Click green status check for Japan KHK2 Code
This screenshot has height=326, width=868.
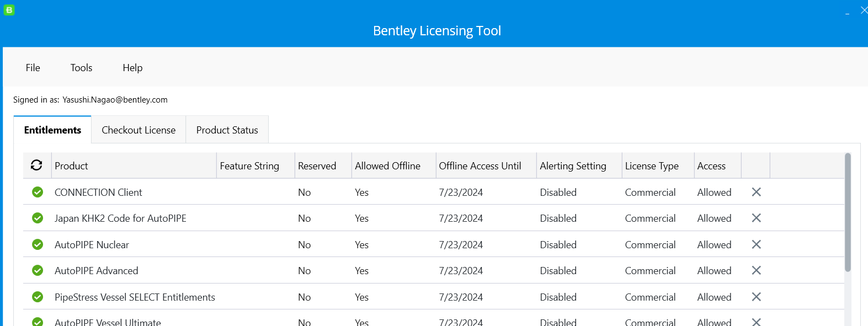[x=38, y=218]
